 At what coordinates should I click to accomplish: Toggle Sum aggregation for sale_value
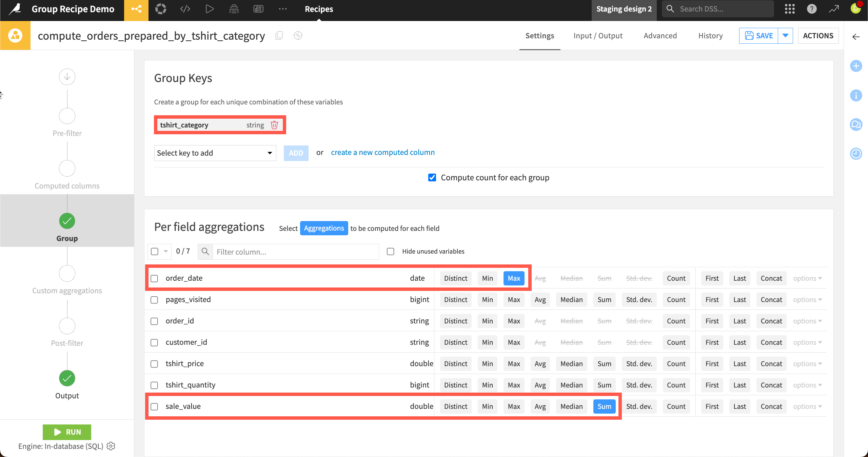[x=604, y=406]
